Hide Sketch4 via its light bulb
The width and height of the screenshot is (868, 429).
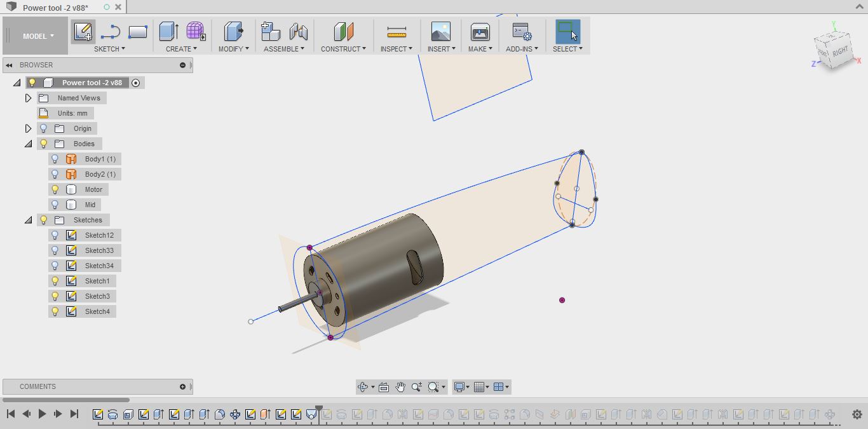pyautogui.click(x=55, y=311)
